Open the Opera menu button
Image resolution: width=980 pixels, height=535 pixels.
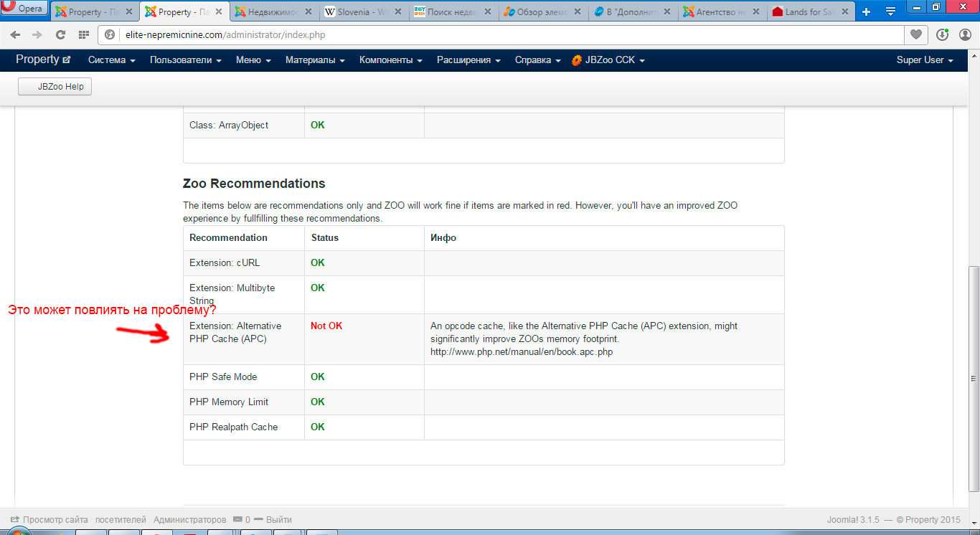click(24, 9)
